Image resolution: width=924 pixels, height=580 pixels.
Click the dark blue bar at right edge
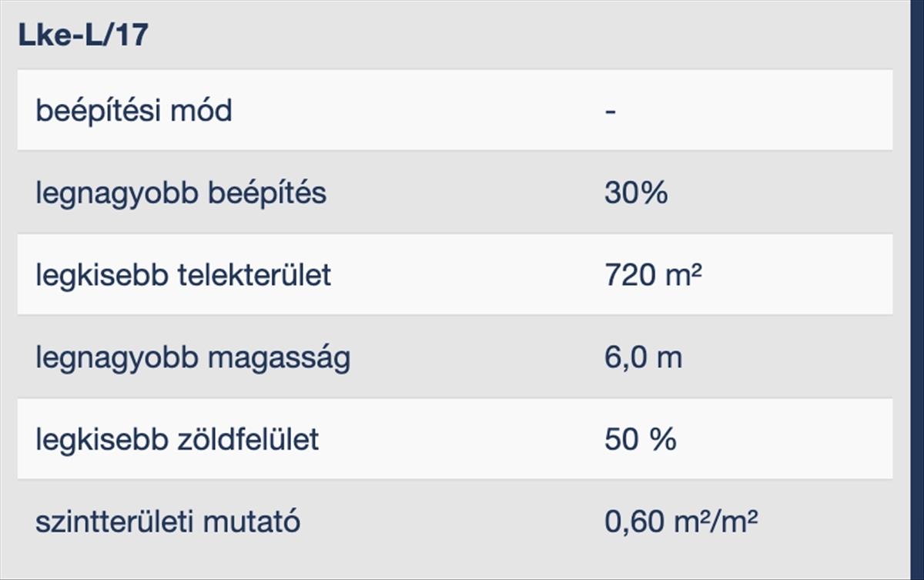tap(917, 290)
